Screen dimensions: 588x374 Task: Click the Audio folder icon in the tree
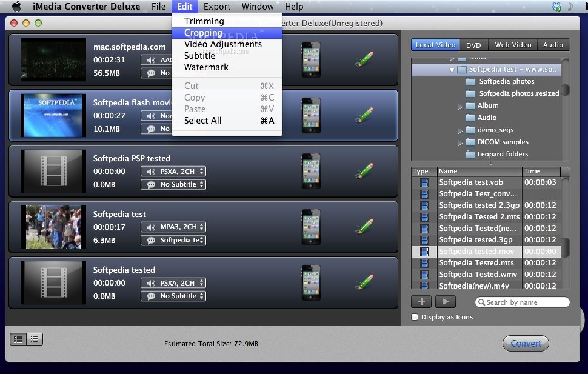(470, 118)
